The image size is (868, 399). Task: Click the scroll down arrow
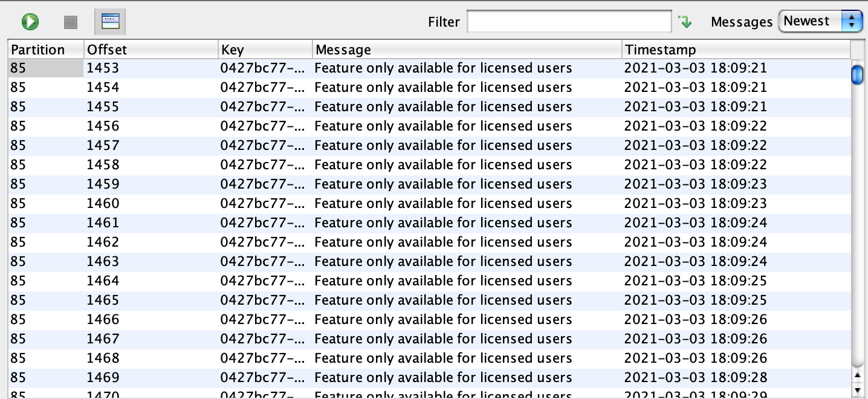(x=857, y=390)
